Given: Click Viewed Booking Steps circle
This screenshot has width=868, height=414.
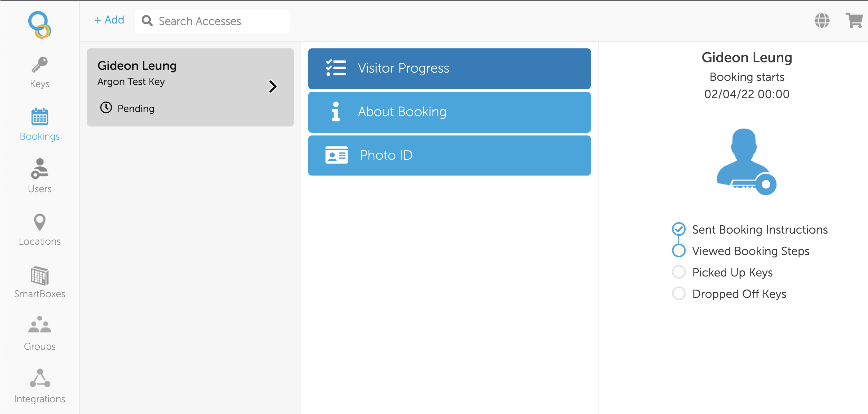Looking at the screenshot, I should 679,251.
